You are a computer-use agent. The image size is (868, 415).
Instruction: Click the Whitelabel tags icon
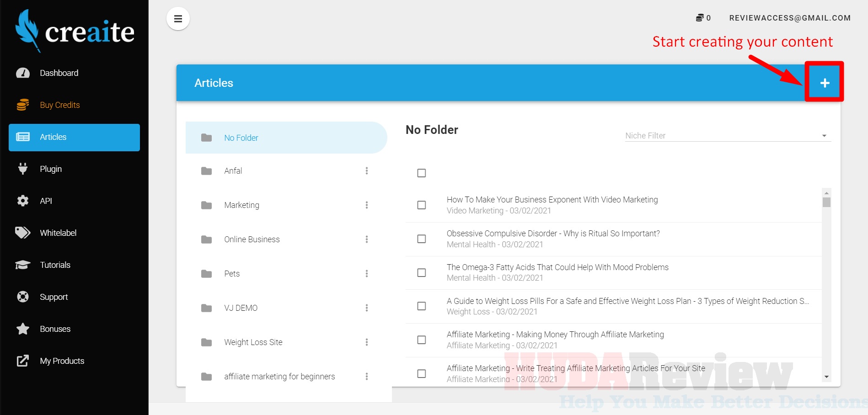(x=23, y=233)
